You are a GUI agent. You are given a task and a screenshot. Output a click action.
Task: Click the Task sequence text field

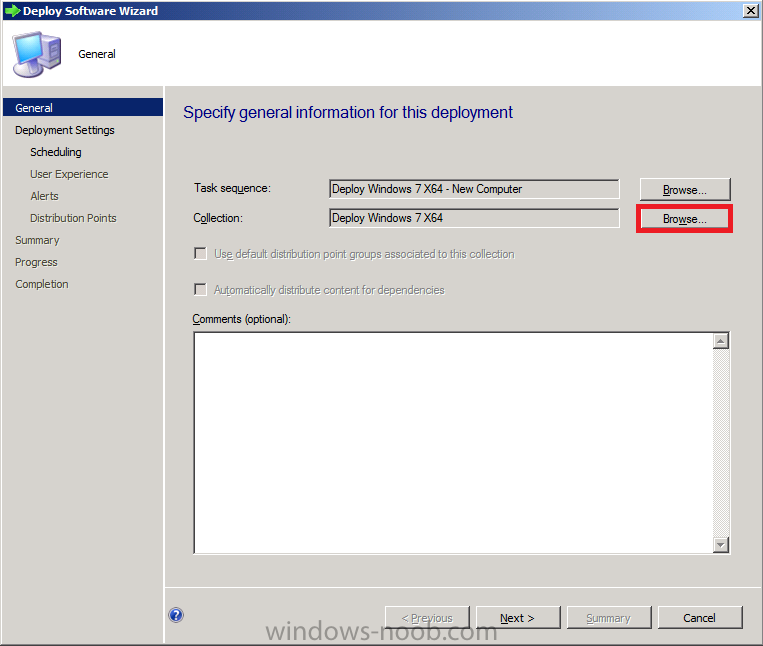tap(474, 189)
